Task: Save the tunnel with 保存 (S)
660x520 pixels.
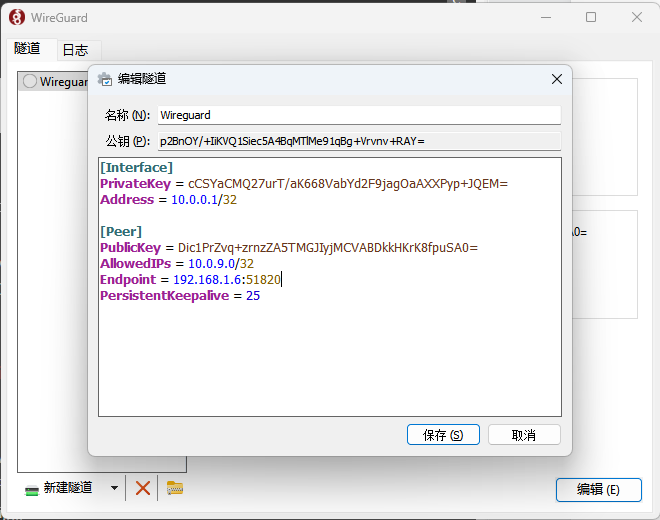Action: (443, 435)
